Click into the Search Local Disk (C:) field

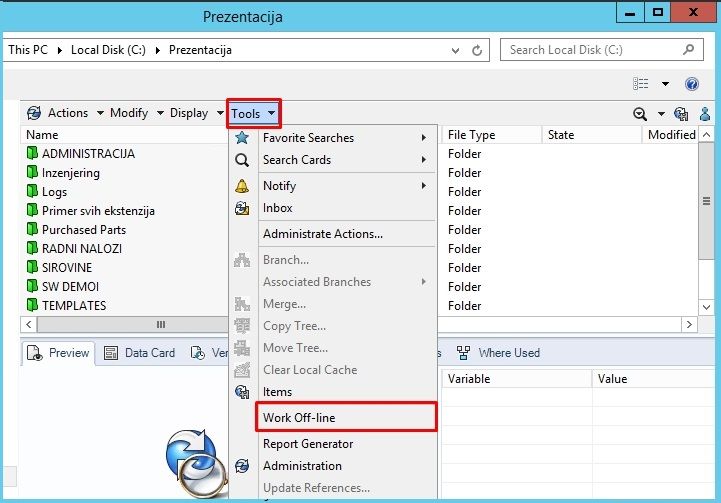(590, 49)
